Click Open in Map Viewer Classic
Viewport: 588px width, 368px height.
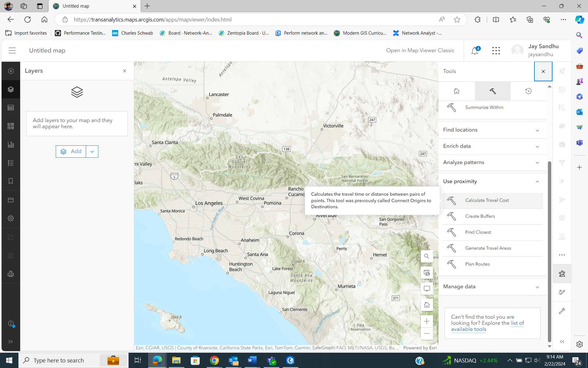tap(420, 50)
